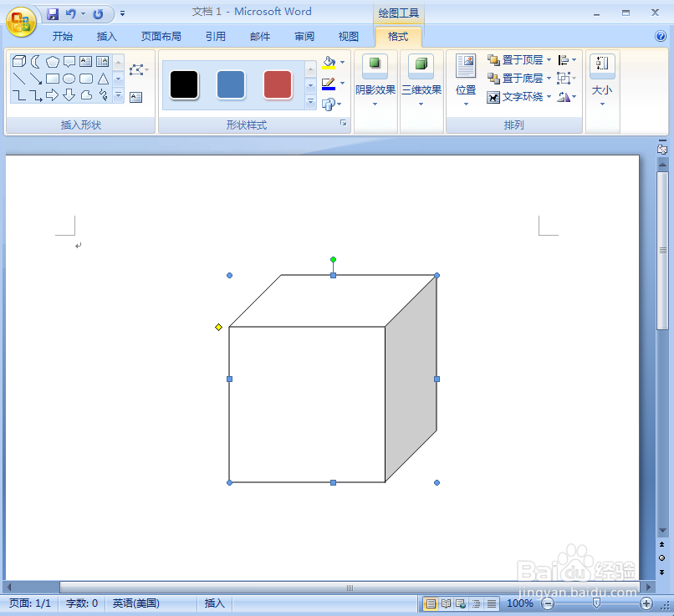Click the Send to Back button
674x616 pixels.
(515, 79)
